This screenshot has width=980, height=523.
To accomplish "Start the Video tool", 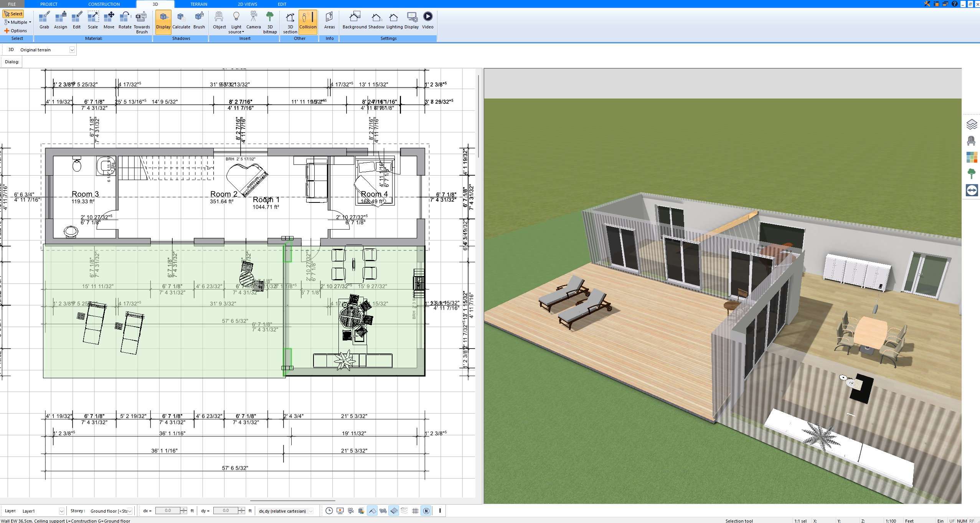I will click(x=427, y=20).
